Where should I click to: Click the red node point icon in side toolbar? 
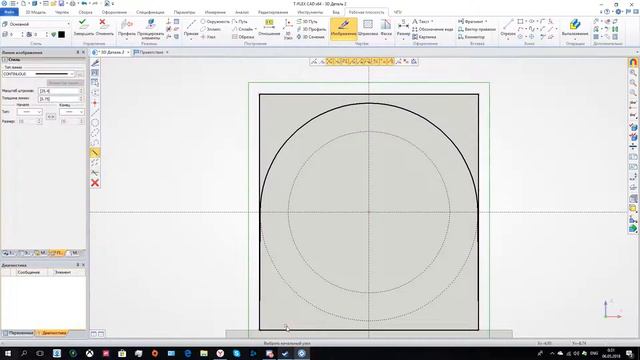(95, 102)
